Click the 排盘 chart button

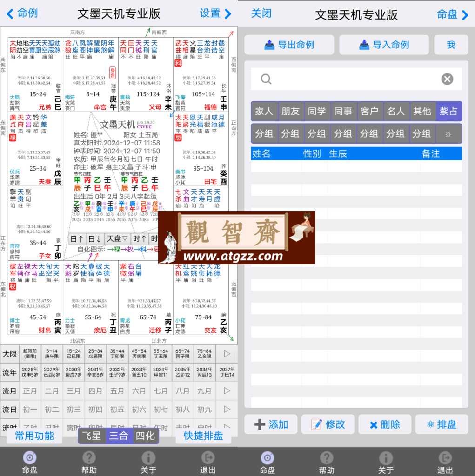pos(442,424)
